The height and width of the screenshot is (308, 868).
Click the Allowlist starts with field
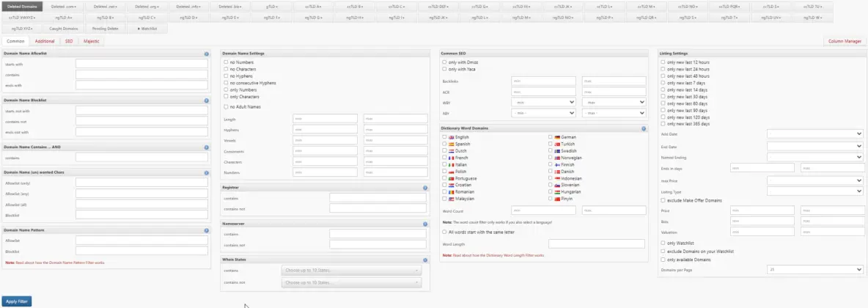click(141, 64)
